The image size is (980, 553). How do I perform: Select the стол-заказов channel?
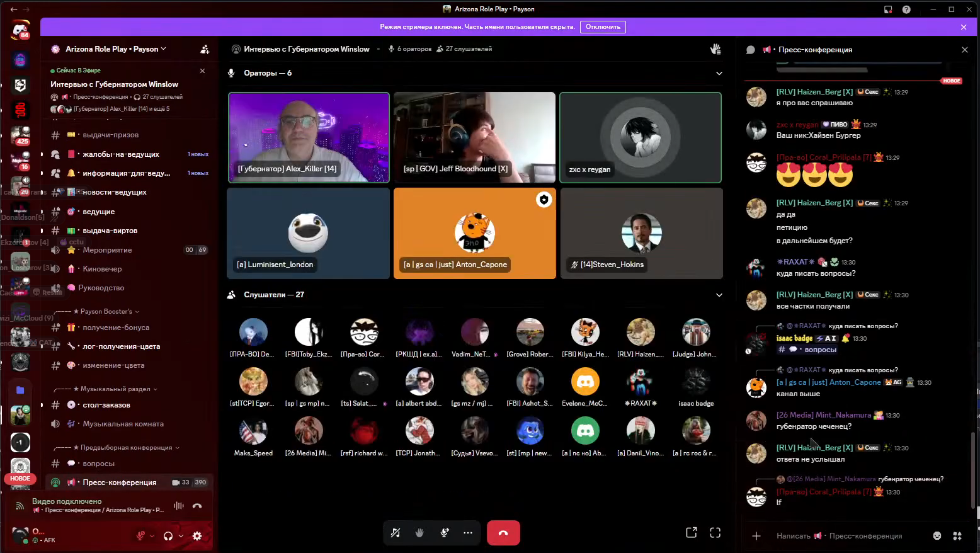(106, 405)
